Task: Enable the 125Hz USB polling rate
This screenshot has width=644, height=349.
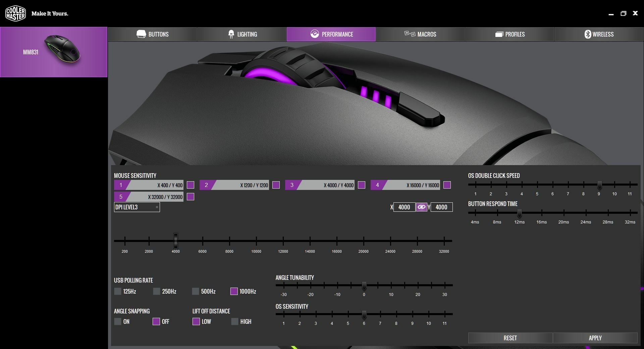Action: (x=118, y=292)
